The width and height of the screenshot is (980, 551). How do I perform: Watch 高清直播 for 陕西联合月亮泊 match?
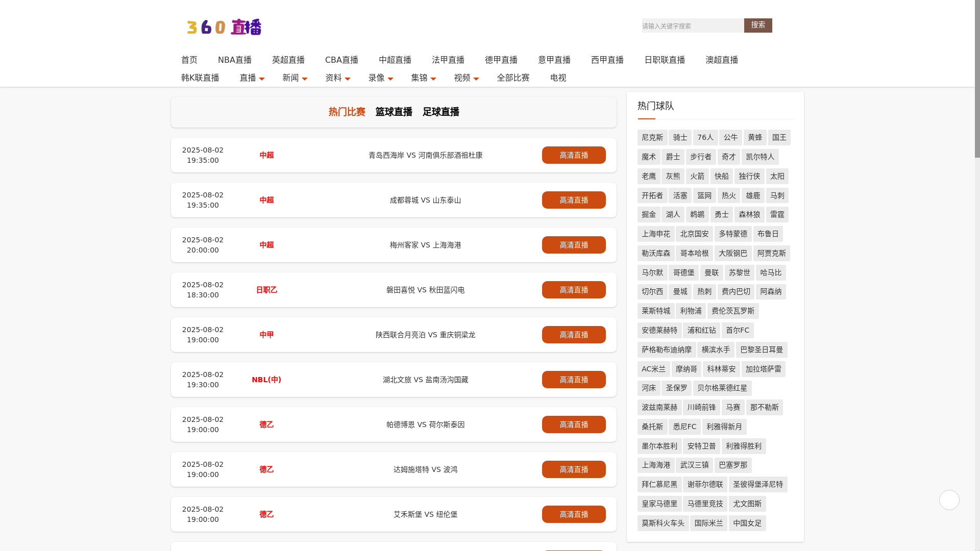574,335
